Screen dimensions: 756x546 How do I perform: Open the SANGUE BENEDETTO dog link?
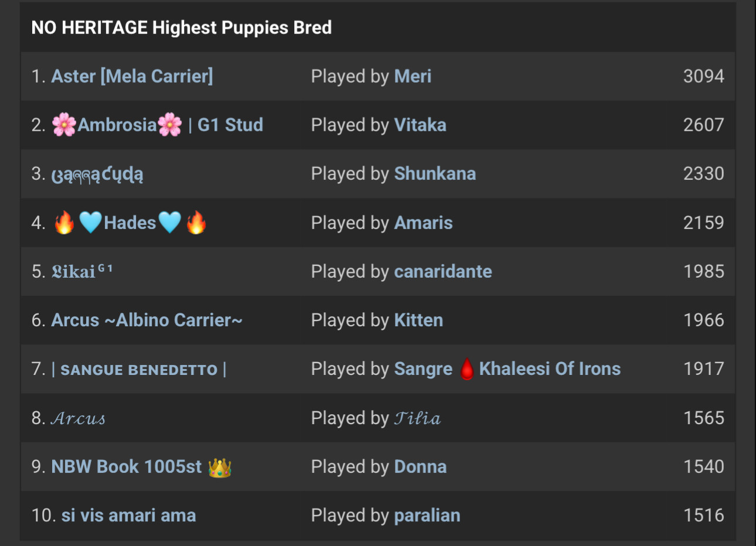tap(139, 370)
